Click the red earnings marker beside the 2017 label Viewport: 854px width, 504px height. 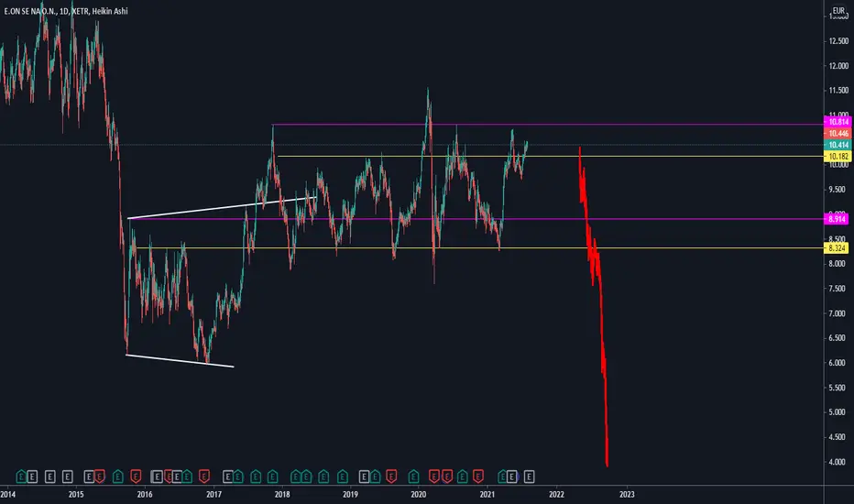click(x=204, y=477)
